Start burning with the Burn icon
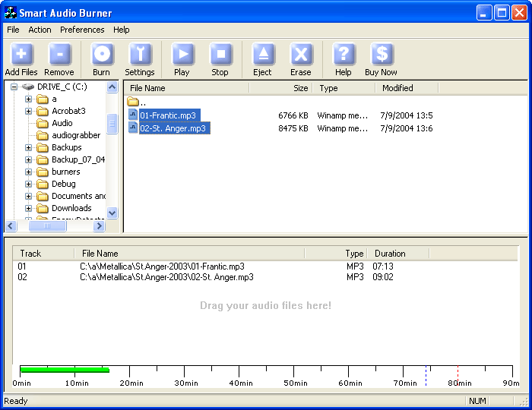532x410 pixels. (x=102, y=55)
